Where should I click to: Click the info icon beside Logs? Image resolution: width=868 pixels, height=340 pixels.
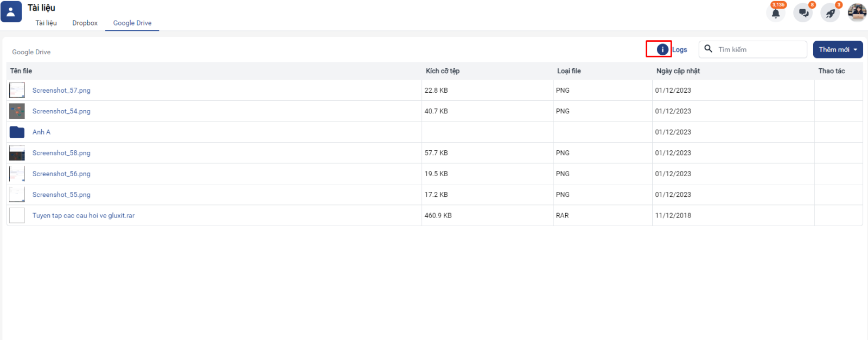pyautogui.click(x=662, y=49)
